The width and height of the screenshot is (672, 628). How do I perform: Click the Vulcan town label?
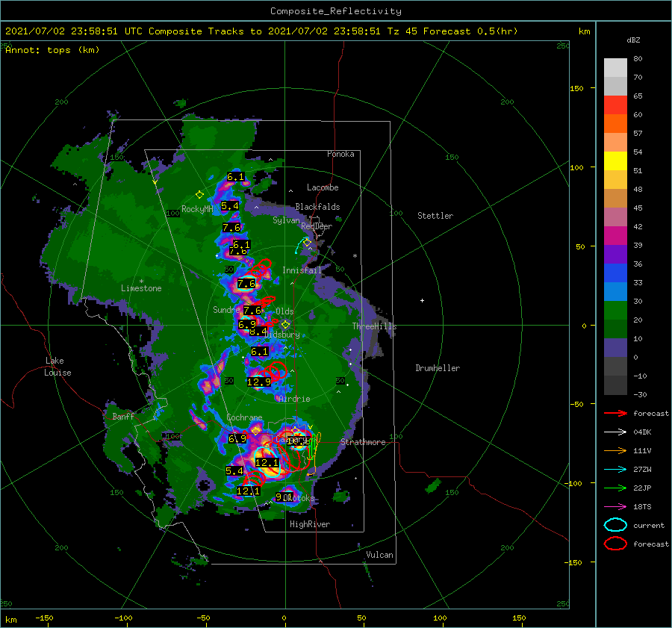tap(379, 555)
